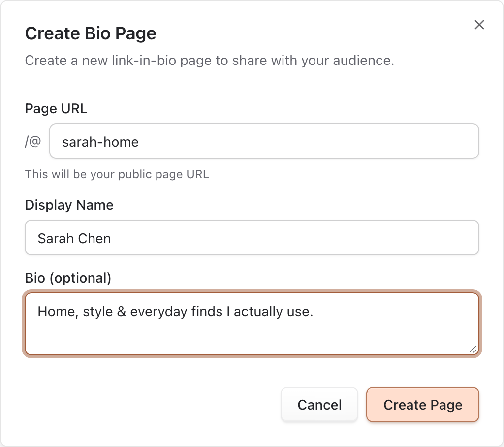Click inside the Bio text area
Image resolution: width=504 pixels, height=447 pixels.
click(x=252, y=324)
